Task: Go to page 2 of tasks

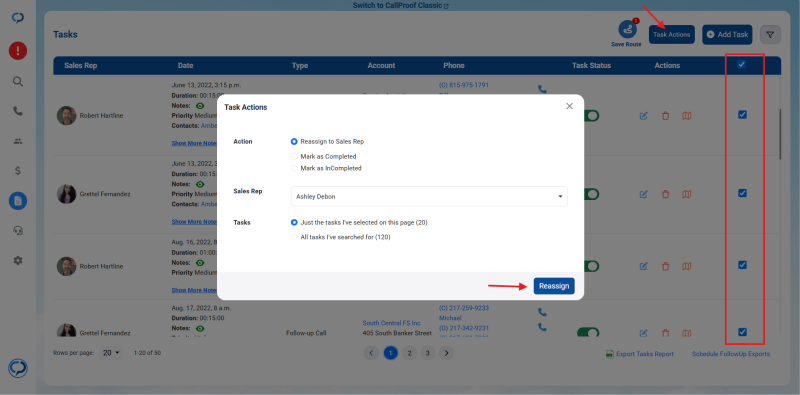Action: pos(409,353)
